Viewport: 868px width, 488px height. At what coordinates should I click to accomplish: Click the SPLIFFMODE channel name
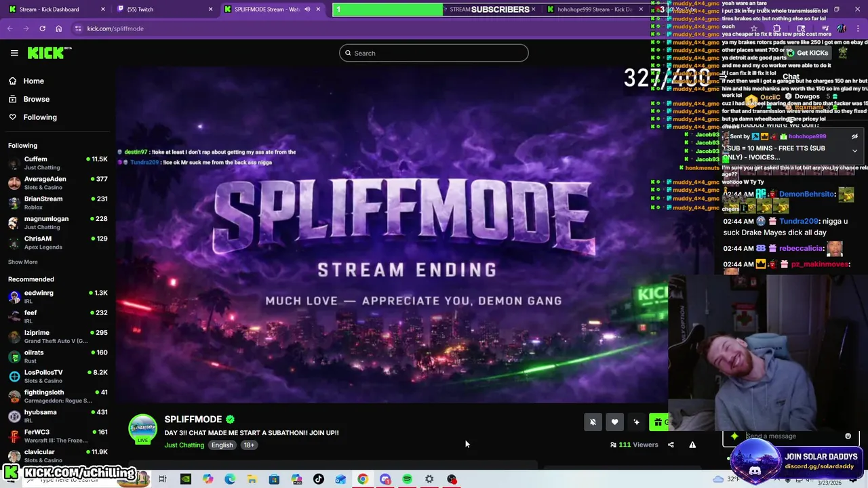point(193,419)
